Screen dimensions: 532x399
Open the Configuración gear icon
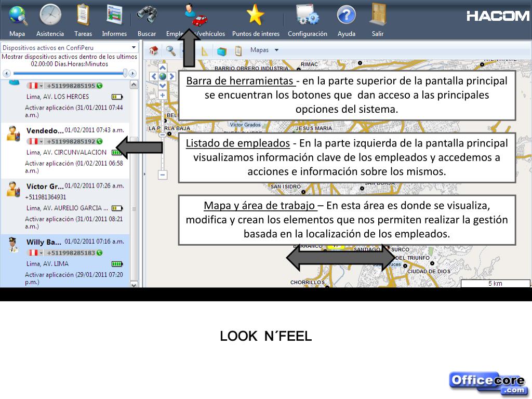[x=308, y=15]
